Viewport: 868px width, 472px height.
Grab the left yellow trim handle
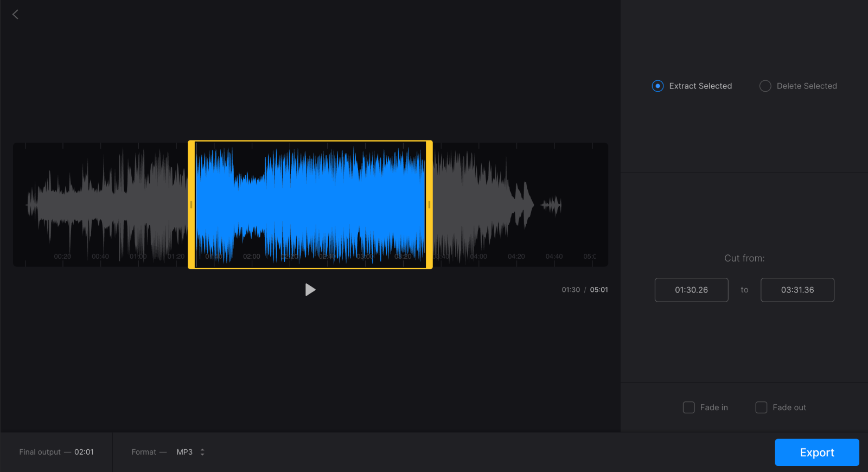coord(191,205)
